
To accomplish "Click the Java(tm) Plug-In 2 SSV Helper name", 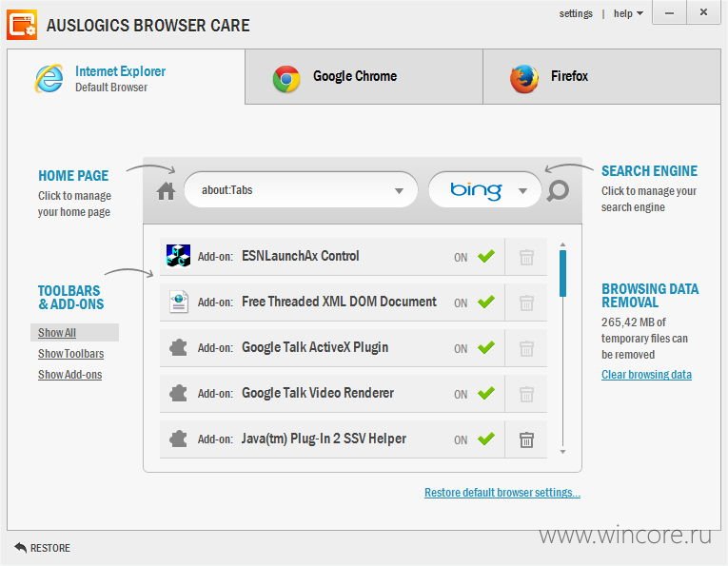I will [324, 439].
